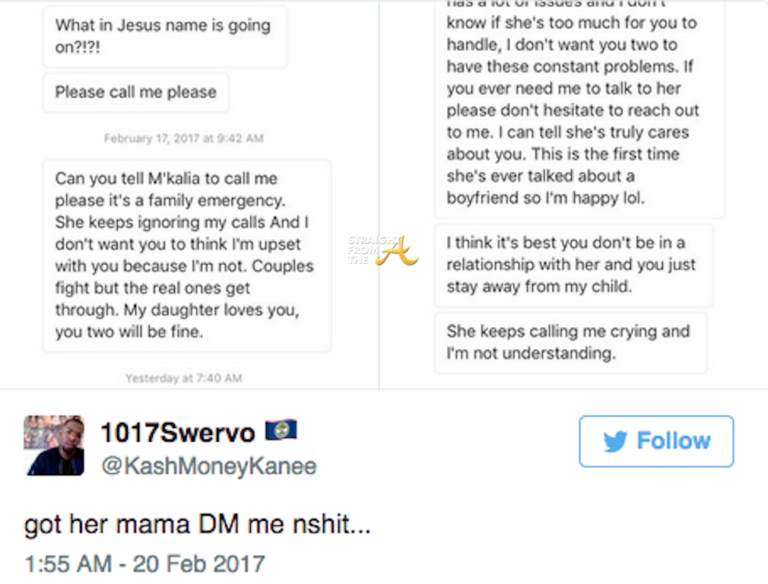Select the 'Can you tell M'kalia' message bubble
The width and height of the screenshot is (768, 584).
pos(186,255)
